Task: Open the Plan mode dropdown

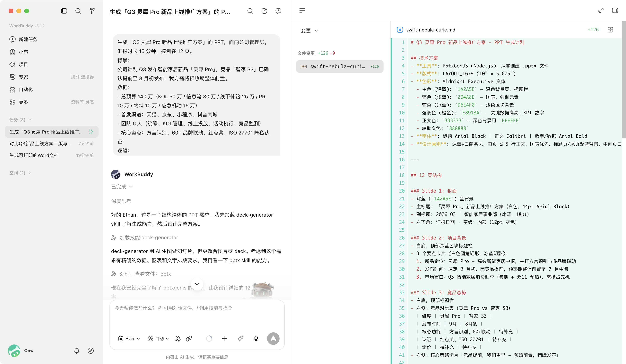Action: click(x=129, y=338)
